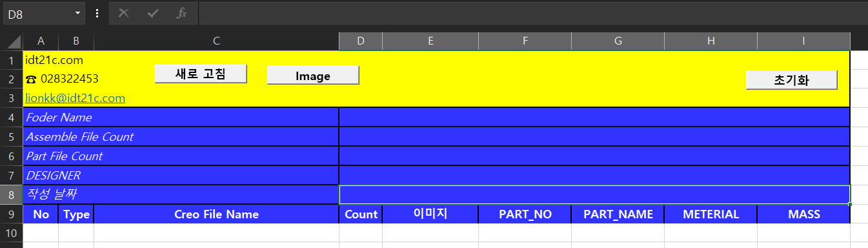Select column B header
The width and height of the screenshot is (868, 248).
[76, 41]
